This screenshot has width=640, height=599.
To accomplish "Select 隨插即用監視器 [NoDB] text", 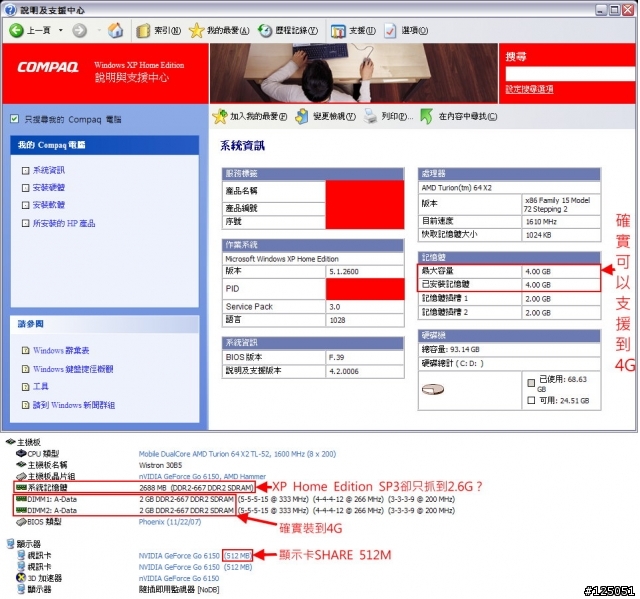I will point(179,590).
